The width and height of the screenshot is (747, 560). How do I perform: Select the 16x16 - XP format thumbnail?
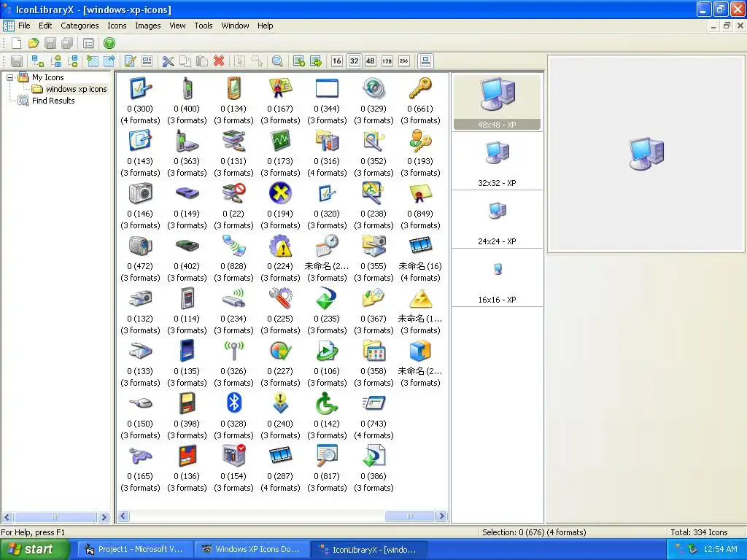(x=497, y=279)
